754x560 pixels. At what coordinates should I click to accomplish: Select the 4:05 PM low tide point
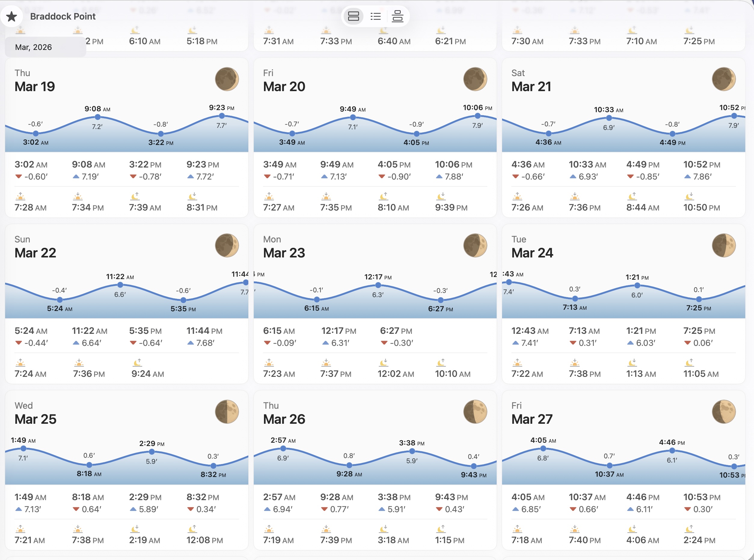[x=416, y=134]
